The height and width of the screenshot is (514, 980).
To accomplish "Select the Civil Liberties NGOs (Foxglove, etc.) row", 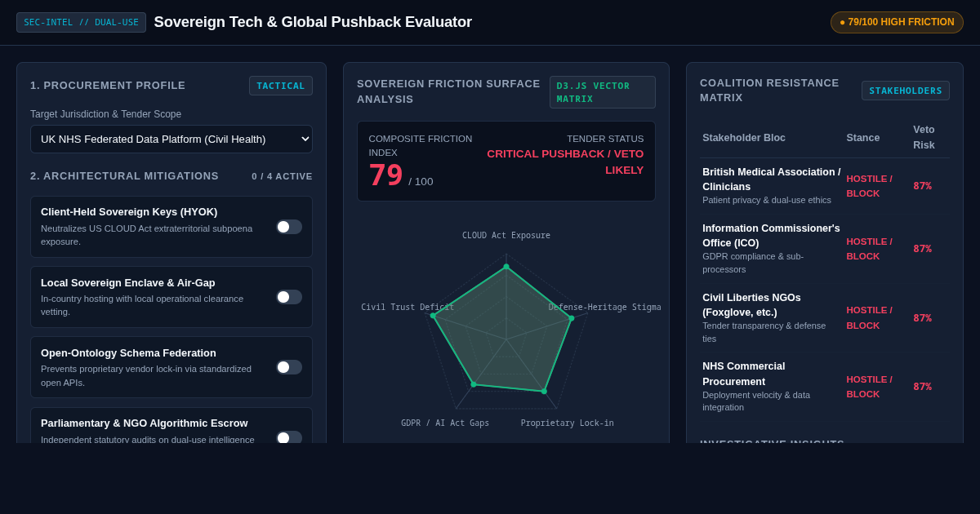I will pos(825,318).
